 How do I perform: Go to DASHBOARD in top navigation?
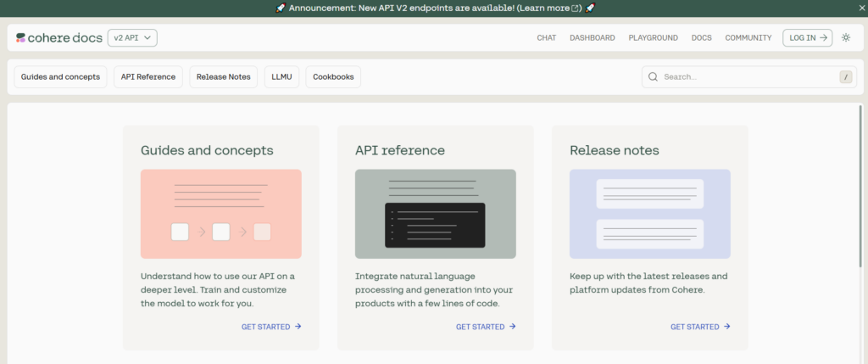[593, 37]
